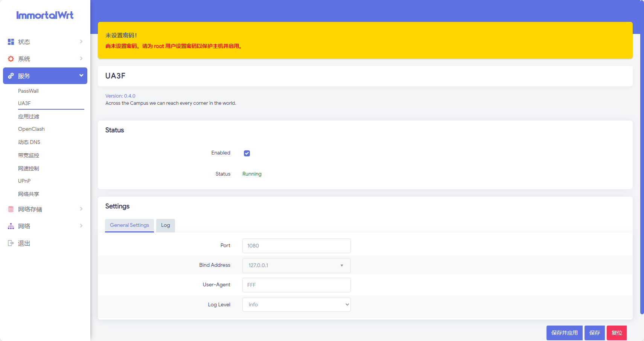Click the 退出 logout icon

pyautogui.click(x=11, y=243)
